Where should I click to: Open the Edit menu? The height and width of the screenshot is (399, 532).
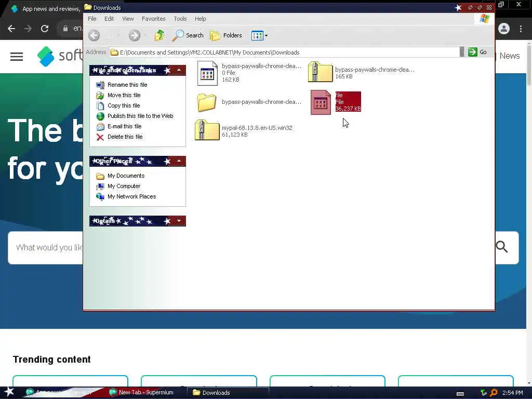109,19
